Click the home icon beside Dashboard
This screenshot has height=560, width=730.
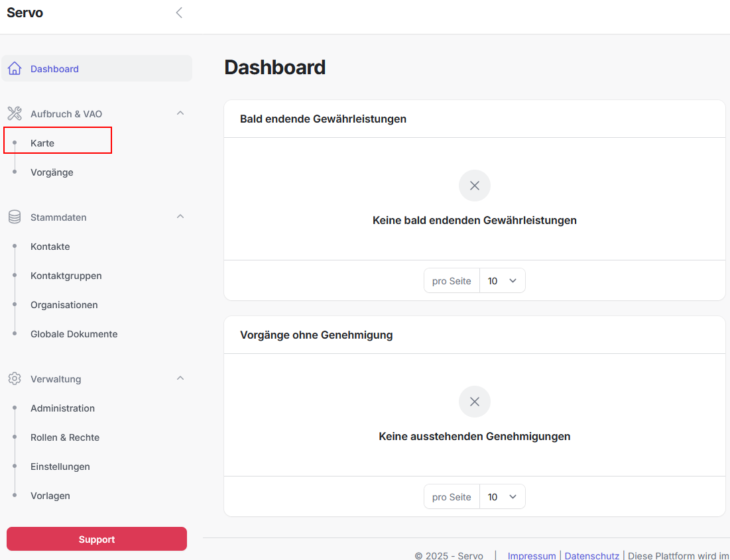pos(14,68)
